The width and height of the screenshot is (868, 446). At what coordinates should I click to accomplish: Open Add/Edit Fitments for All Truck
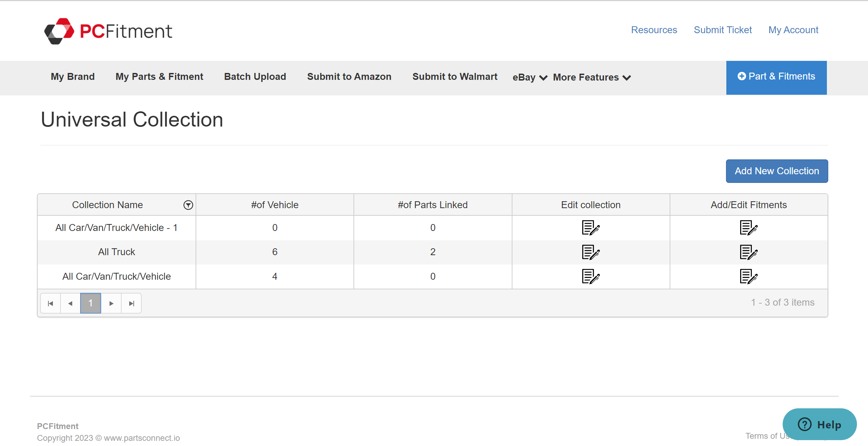coord(748,252)
